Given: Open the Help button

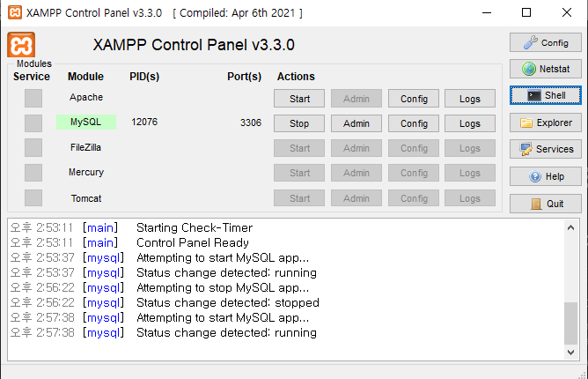Looking at the screenshot, I should pyautogui.click(x=545, y=176).
